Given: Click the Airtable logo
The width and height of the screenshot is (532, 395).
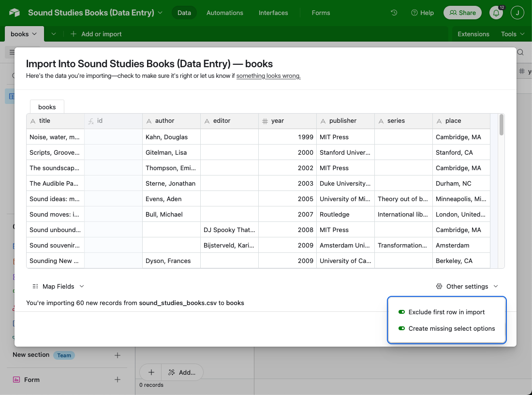Looking at the screenshot, I should [14, 12].
